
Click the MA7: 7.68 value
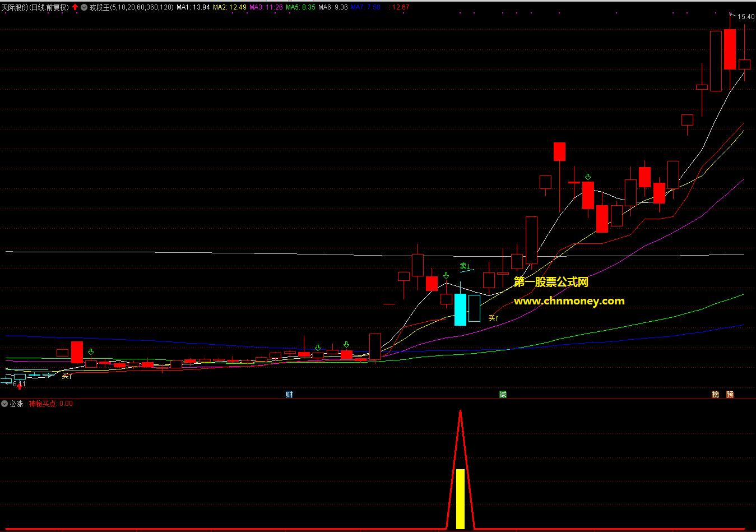tap(366, 7)
